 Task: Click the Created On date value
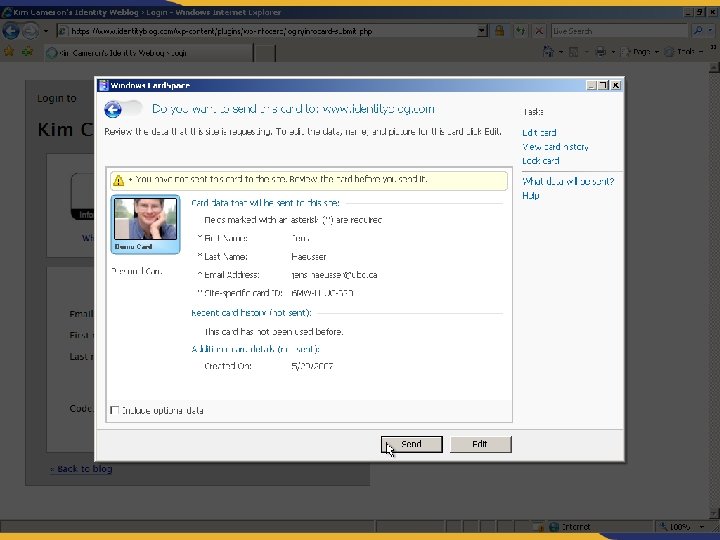pyautogui.click(x=312, y=366)
